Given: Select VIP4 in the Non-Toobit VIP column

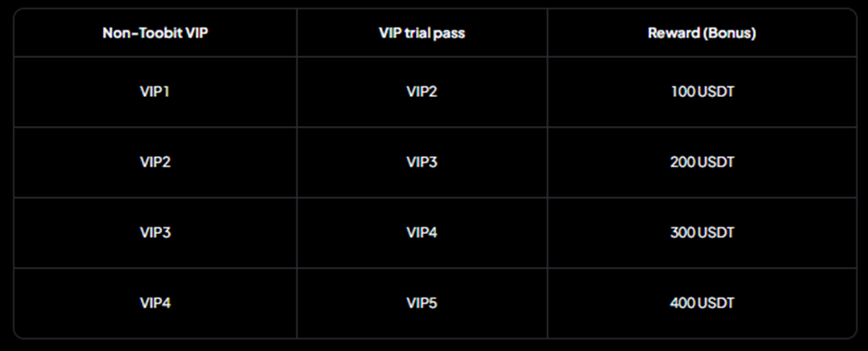Looking at the screenshot, I should point(155,303).
